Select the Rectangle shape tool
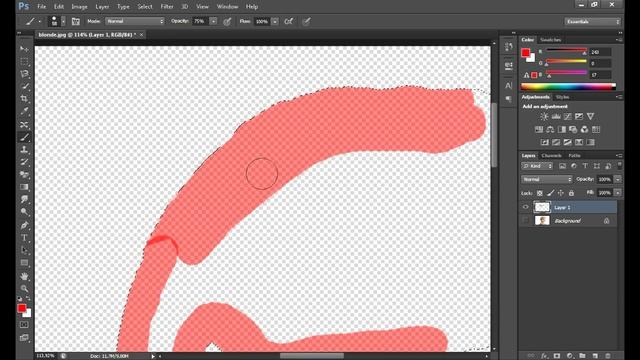 pos(24,263)
